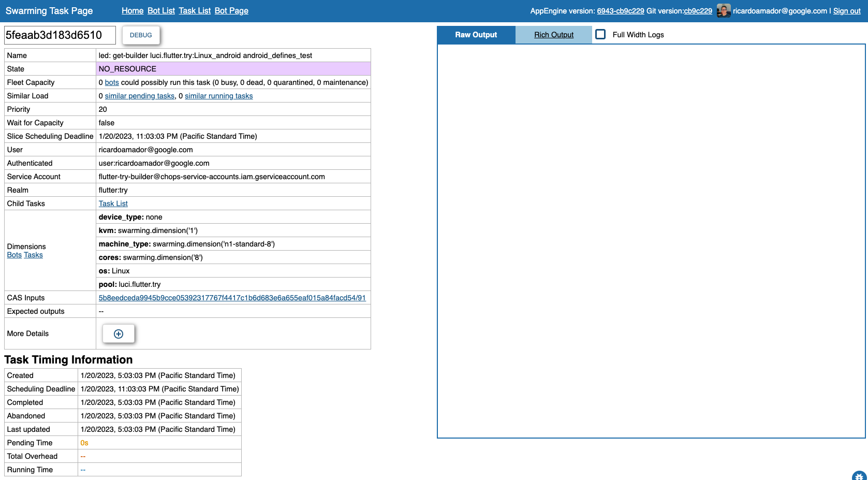Screen dimensions: 868x480
Task: Click the Wait for Capacity value false
Action: pyautogui.click(x=107, y=123)
